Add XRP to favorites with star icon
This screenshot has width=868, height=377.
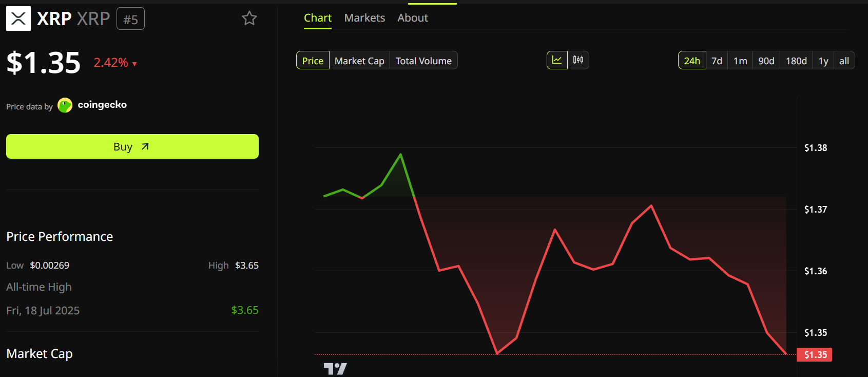(x=249, y=18)
